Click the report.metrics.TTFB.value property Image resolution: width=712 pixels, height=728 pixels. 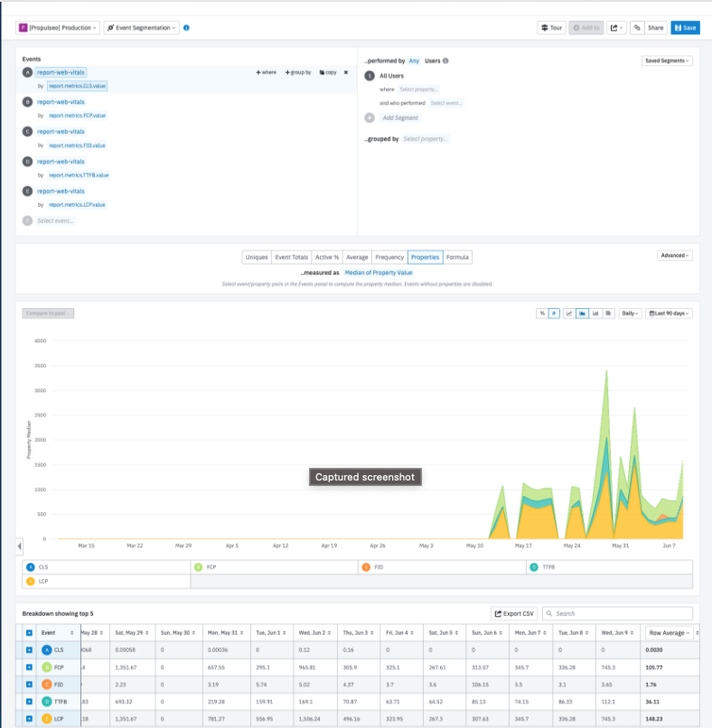79,175
